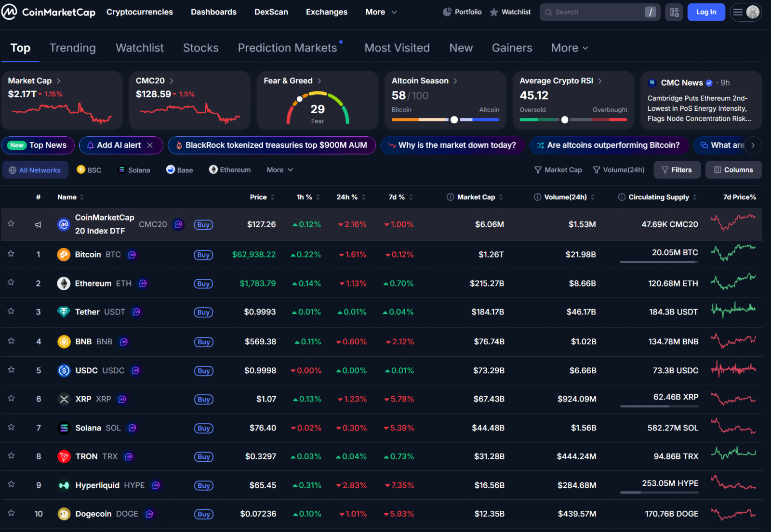The image size is (771, 532).
Task: Open the QR code app download icon
Action: coord(674,12)
